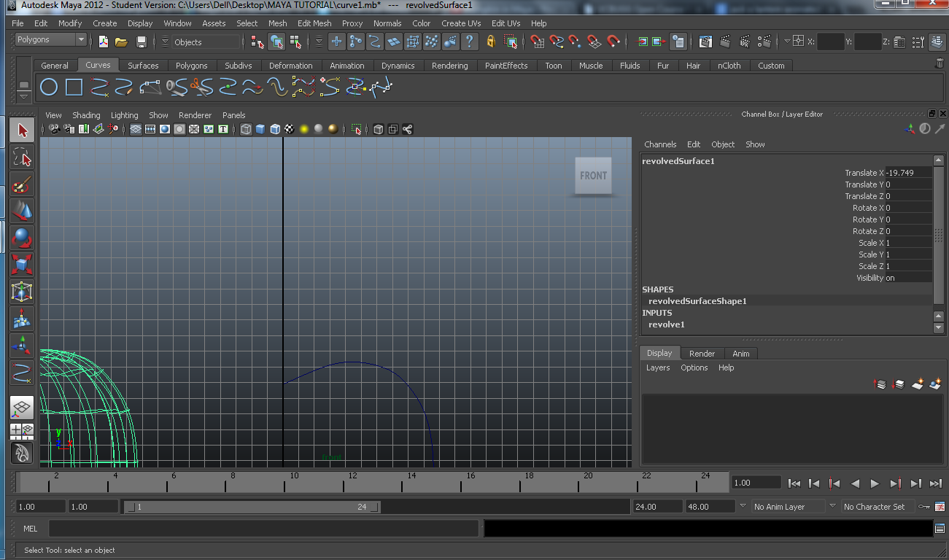Select the NURBS Square shelf icon
The width and height of the screenshot is (949, 560).
(74, 88)
